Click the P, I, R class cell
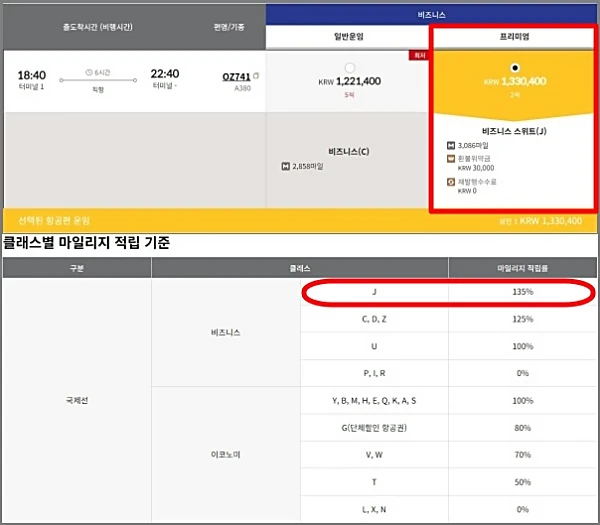600x525 pixels. click(374, 373)
